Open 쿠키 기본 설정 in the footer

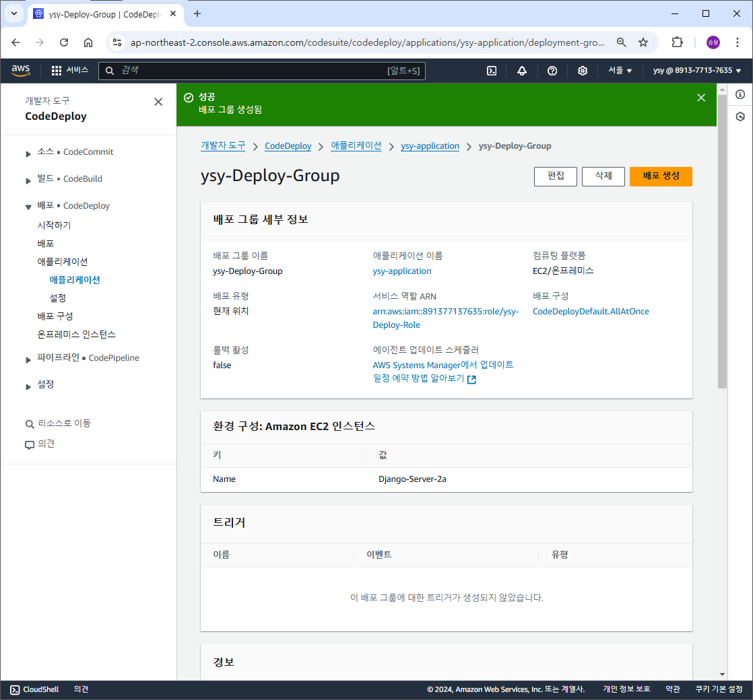click(x=719, y=689)
